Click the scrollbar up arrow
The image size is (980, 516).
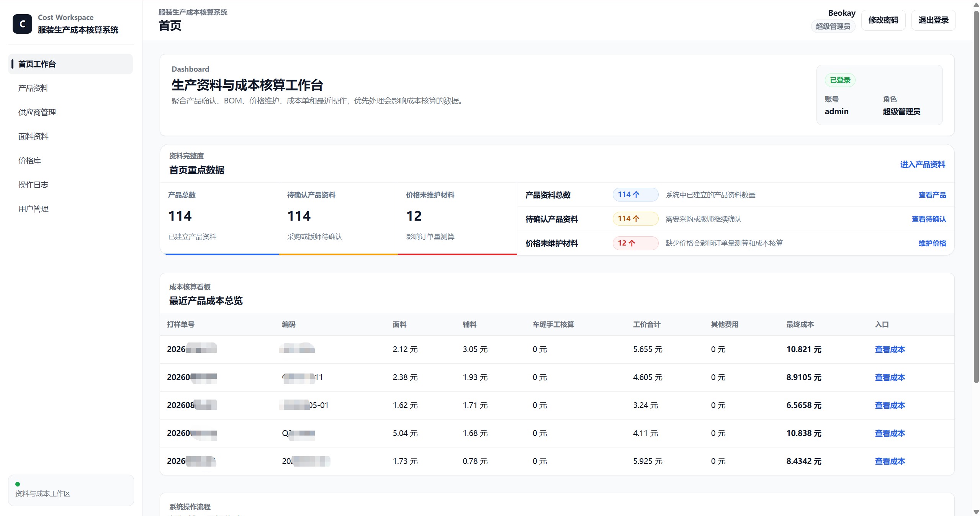(x=976, y=5)
